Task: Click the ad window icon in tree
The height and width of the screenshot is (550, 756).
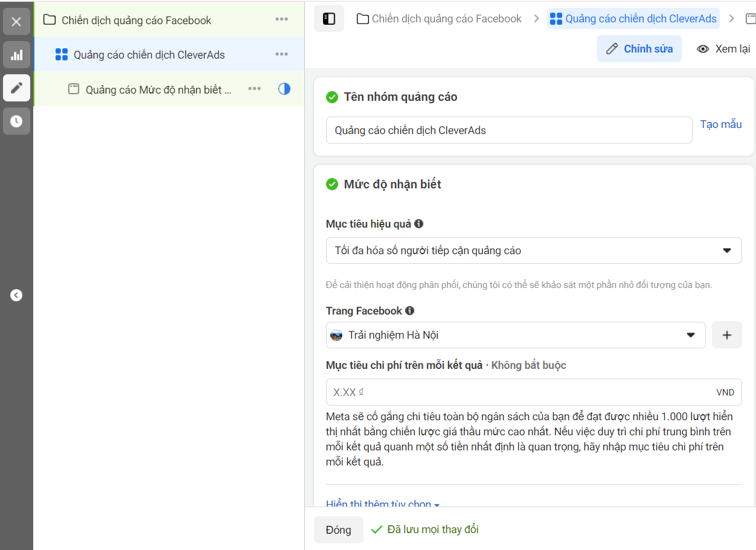Action: (x=74, y=89)
